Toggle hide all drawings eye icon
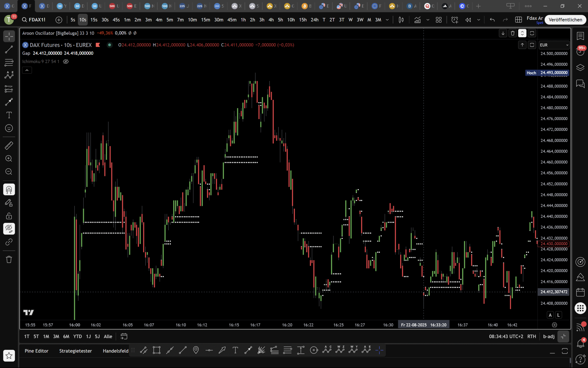The height and width of the screenshot is (368, 588). tap(9, 229)
